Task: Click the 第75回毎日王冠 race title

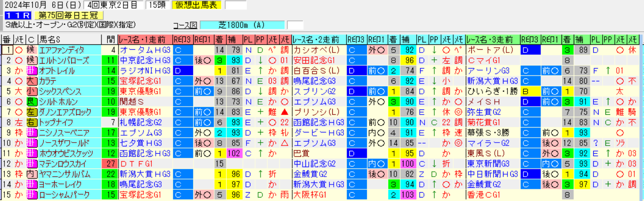Action: click(69, 16)
